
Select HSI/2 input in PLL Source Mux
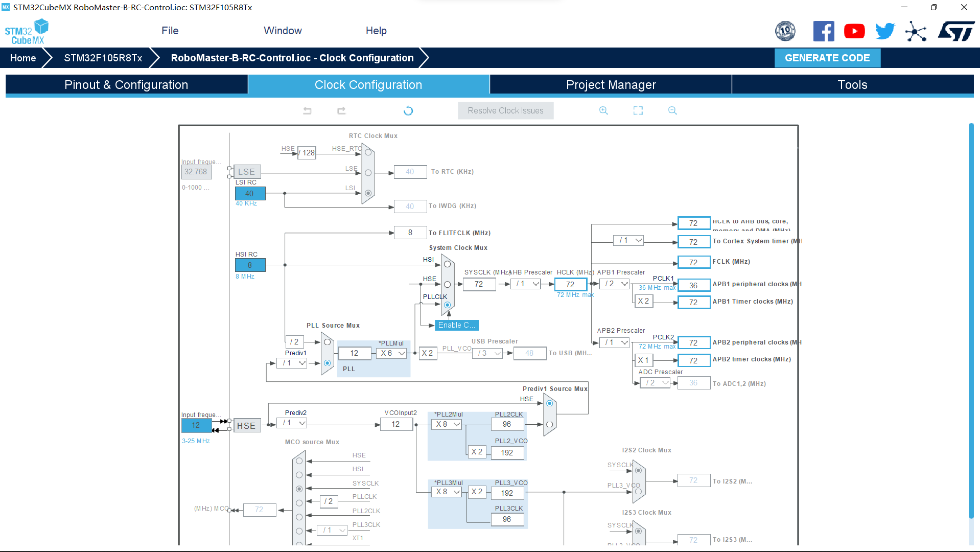point(327,342)
